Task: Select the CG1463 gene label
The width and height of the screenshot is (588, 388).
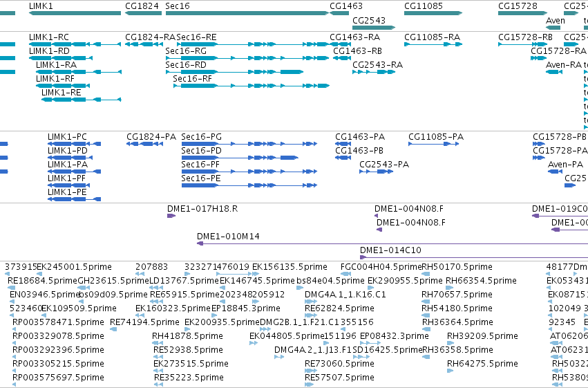Action: pos(346,6)
